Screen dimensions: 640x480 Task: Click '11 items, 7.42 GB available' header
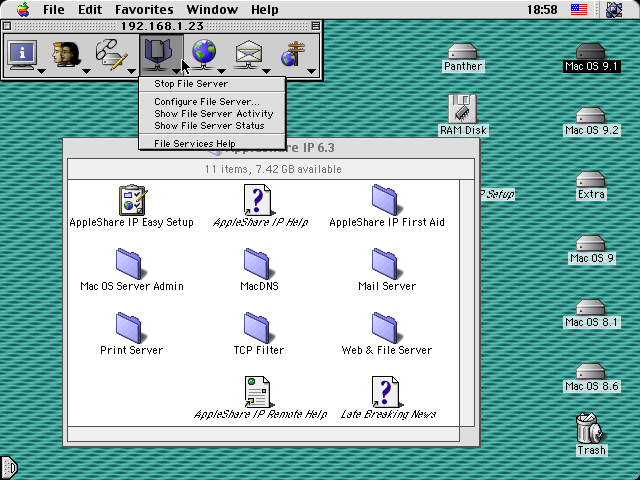(x=271, y=169)
